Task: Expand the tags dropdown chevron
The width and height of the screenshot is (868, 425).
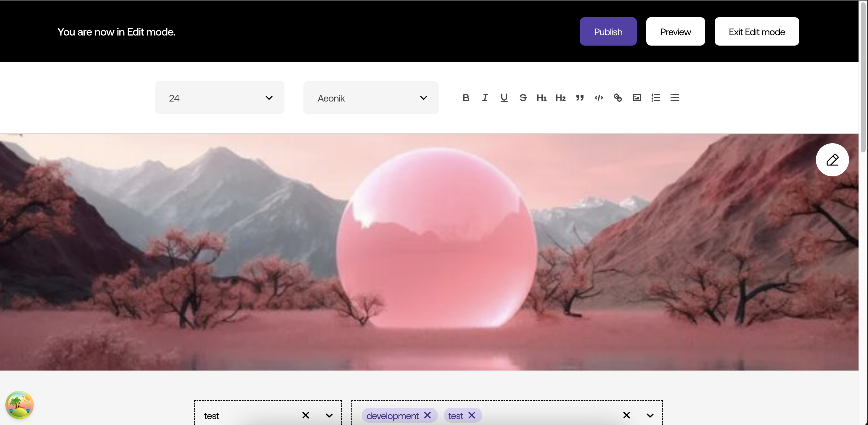Action: tap(650, 416)
